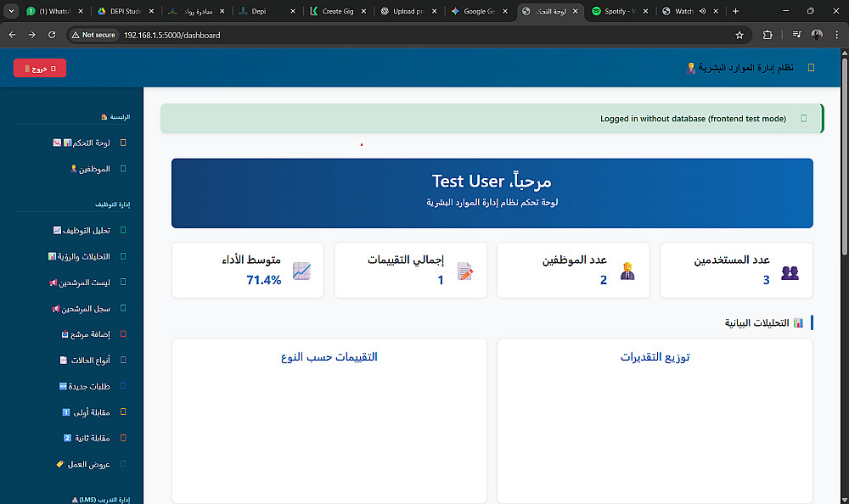The height and width of the screenshot is (504, 849).
Task: Open the Chrome profile avatar
Action: click(x=817, y=35)
